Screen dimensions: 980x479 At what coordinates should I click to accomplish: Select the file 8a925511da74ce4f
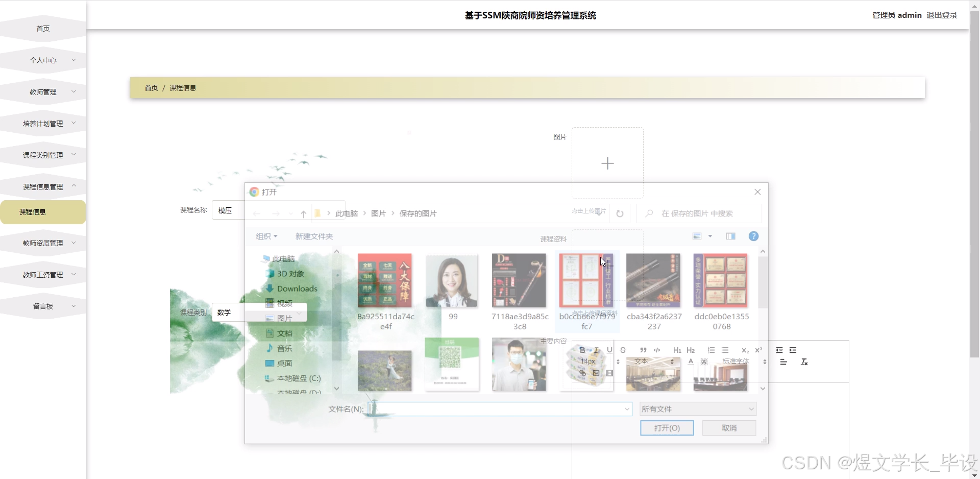[385, 292]
